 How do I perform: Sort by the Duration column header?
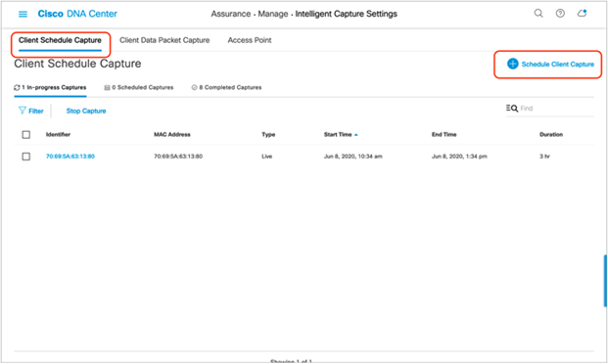pyautogui.click(x=551, y=135)
